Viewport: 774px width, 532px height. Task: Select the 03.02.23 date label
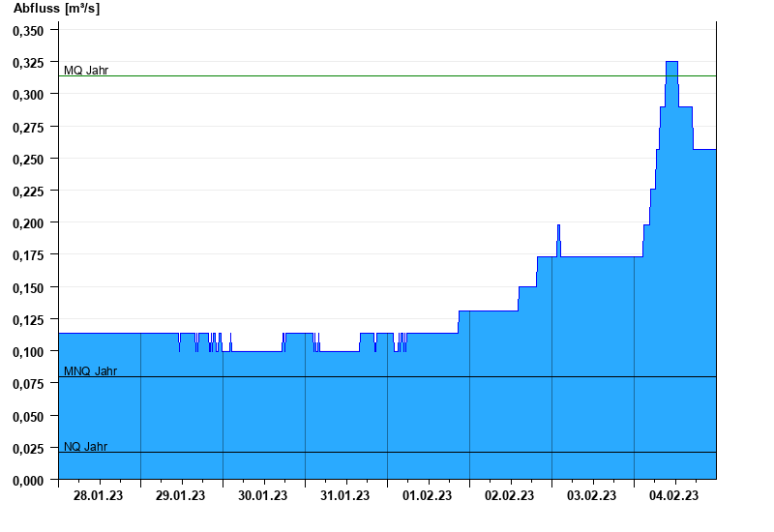pyautogui.click(x=592, y=496)
